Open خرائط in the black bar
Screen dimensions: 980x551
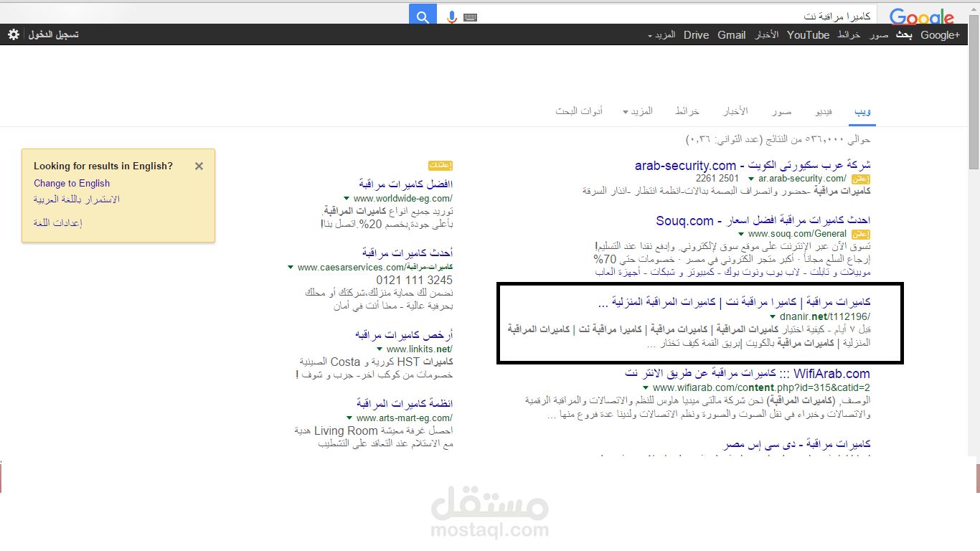click(x=849, y=35)
